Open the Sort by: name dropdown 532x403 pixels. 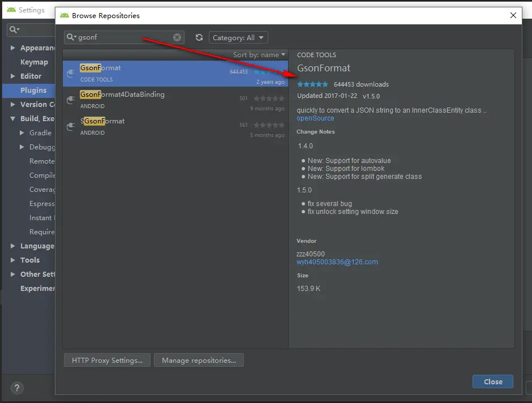[259, 55]
